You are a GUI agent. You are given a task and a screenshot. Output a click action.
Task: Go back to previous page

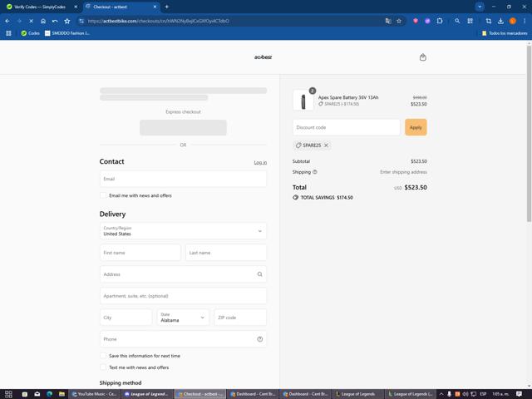click(x=7, y=21)
